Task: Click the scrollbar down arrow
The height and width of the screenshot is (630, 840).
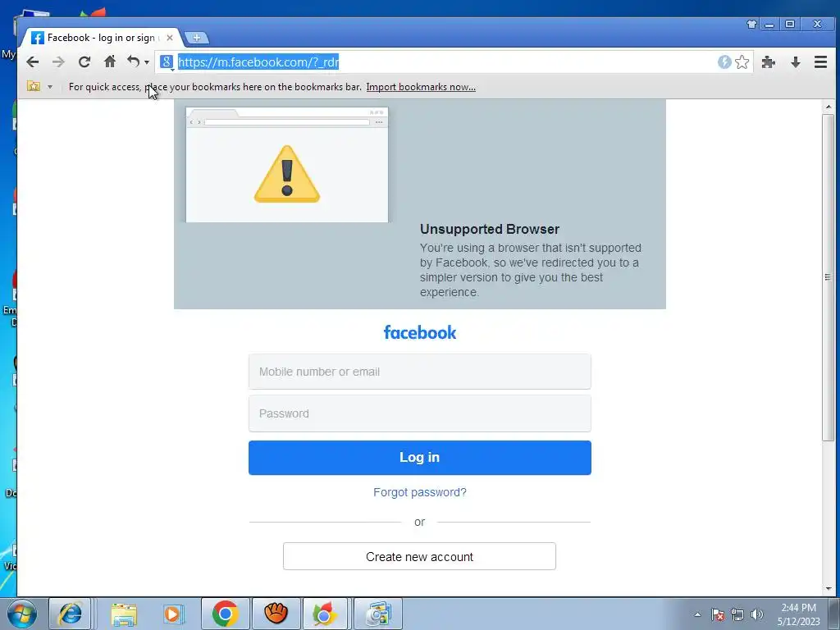Action: pos(829,589)
